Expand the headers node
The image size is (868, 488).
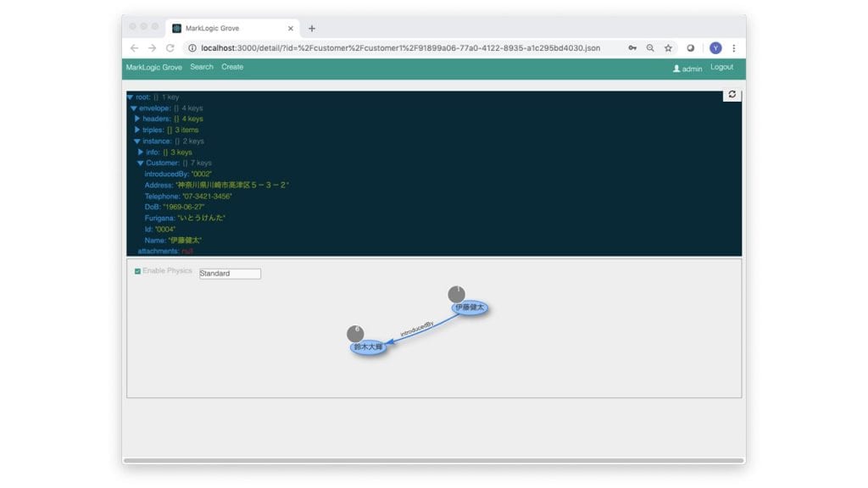tap(137, 119)
